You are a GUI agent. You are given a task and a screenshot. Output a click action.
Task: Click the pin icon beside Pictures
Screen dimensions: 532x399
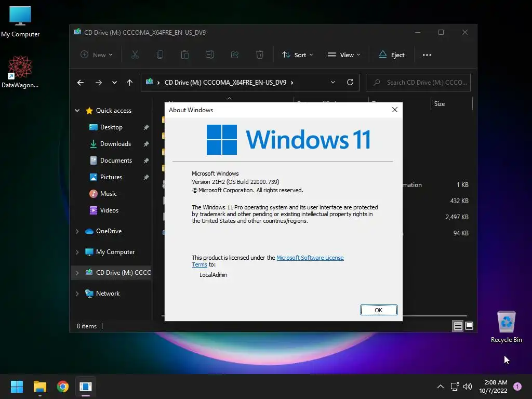146,177
